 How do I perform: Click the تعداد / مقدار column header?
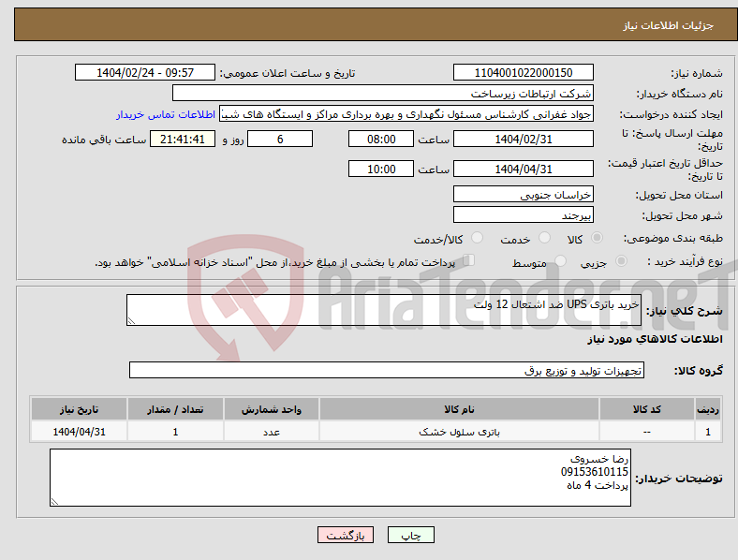pyautogui.click(x=175, y=409)
